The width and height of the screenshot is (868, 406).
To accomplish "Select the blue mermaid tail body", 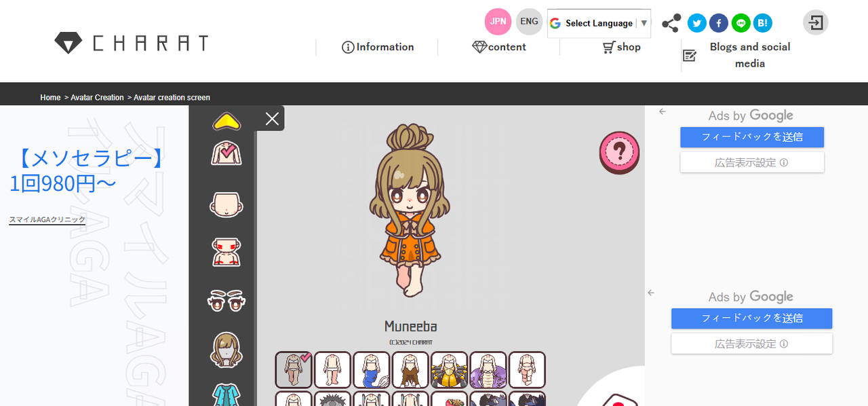I will 372,369.
